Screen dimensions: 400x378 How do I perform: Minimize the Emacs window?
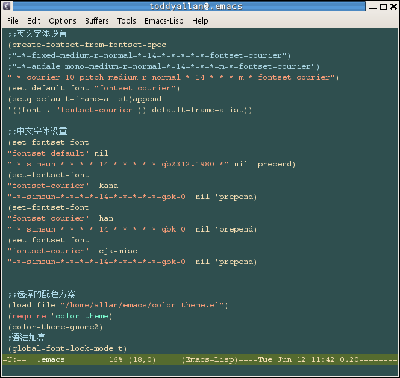coord(373,7)
